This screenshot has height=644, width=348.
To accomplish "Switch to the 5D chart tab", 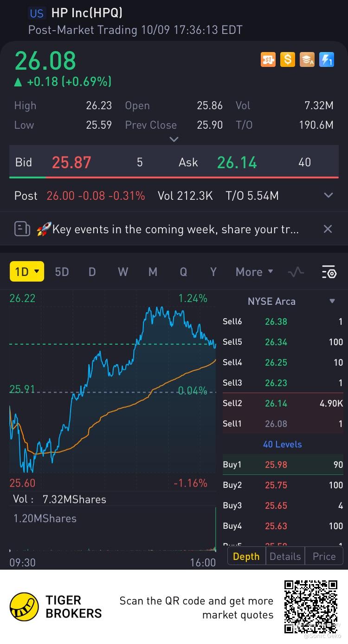I will (62, 272).
